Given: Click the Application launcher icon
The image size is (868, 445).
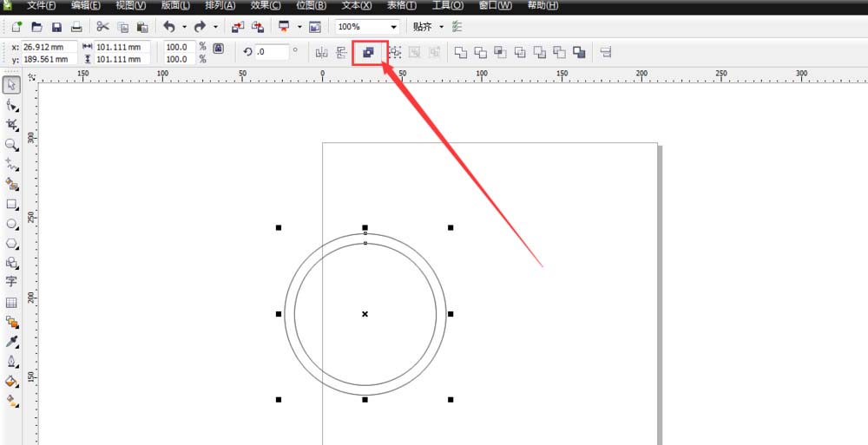Looking at the screenshot, I should coord(285,27).
